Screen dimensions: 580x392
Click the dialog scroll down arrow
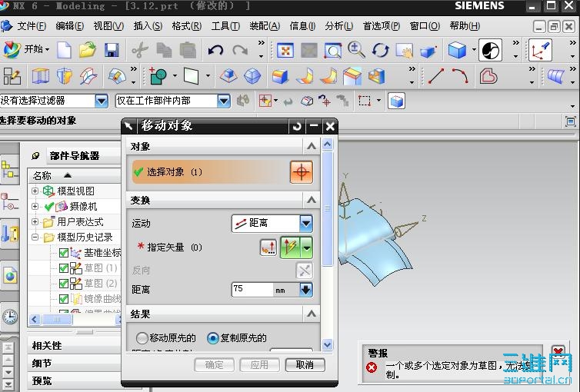(x=328, y=345)
